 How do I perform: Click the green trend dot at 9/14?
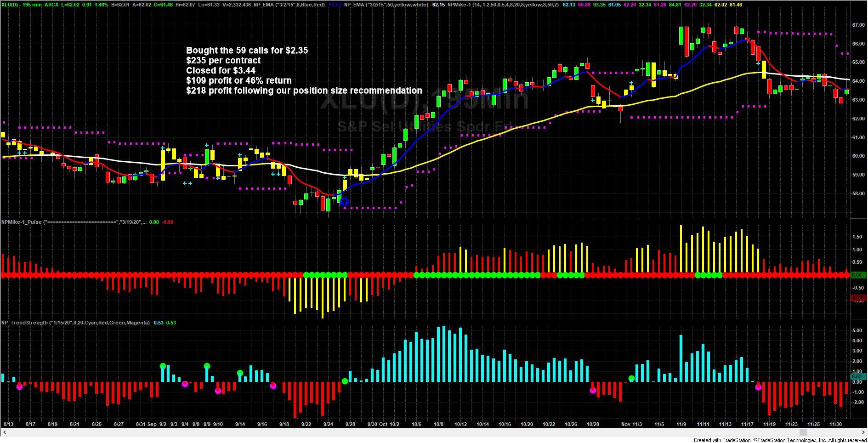(240, 373)
